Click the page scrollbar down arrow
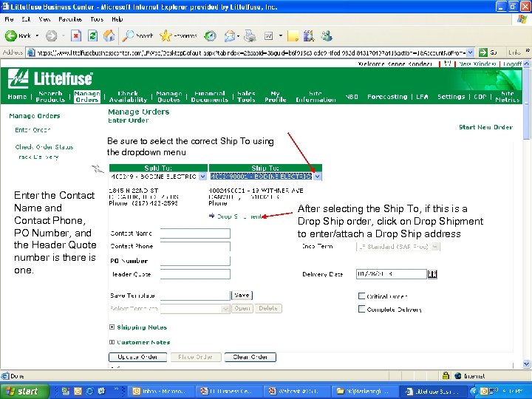 [x=526, y=364]
